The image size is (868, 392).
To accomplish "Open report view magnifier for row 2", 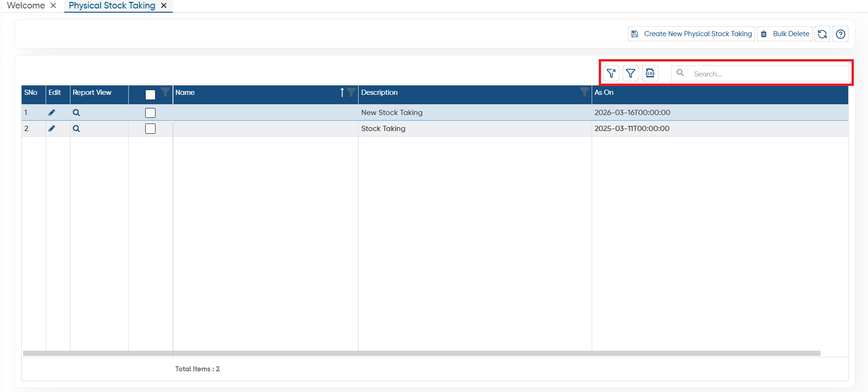I will coord(76,129).
